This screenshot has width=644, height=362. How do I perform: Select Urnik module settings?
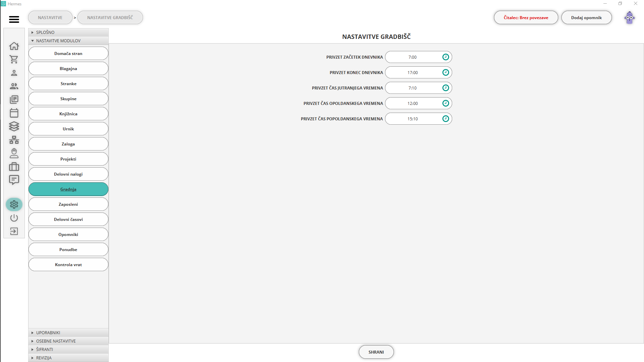point(68,129)
